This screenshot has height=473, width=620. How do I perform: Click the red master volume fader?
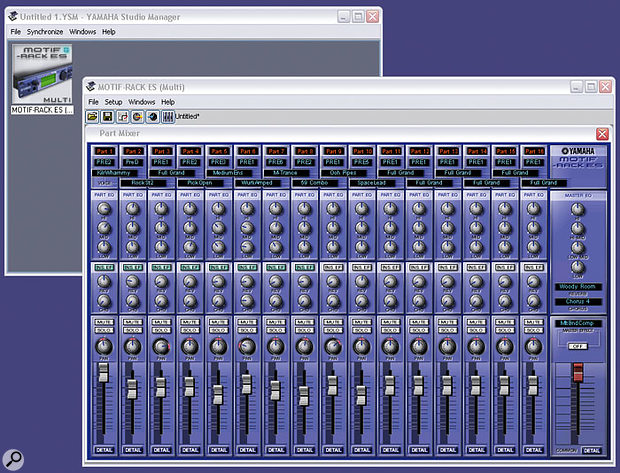[x=578, y=372]
